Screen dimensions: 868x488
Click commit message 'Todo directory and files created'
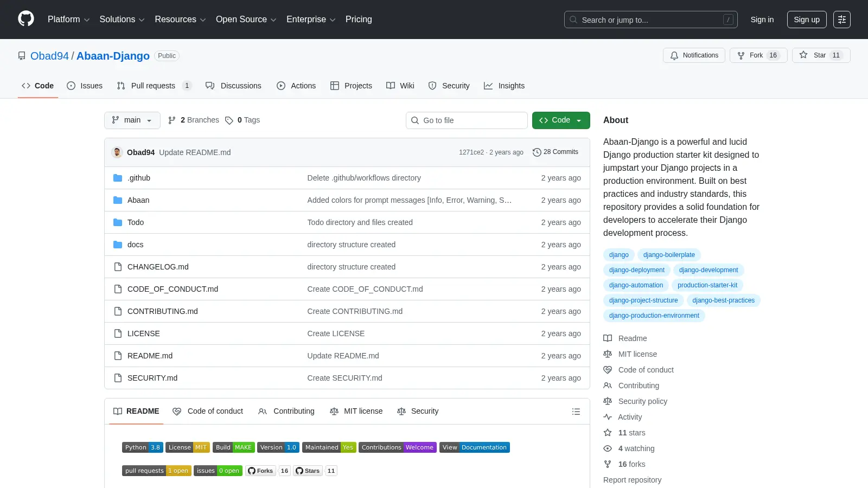coord(360,222)
